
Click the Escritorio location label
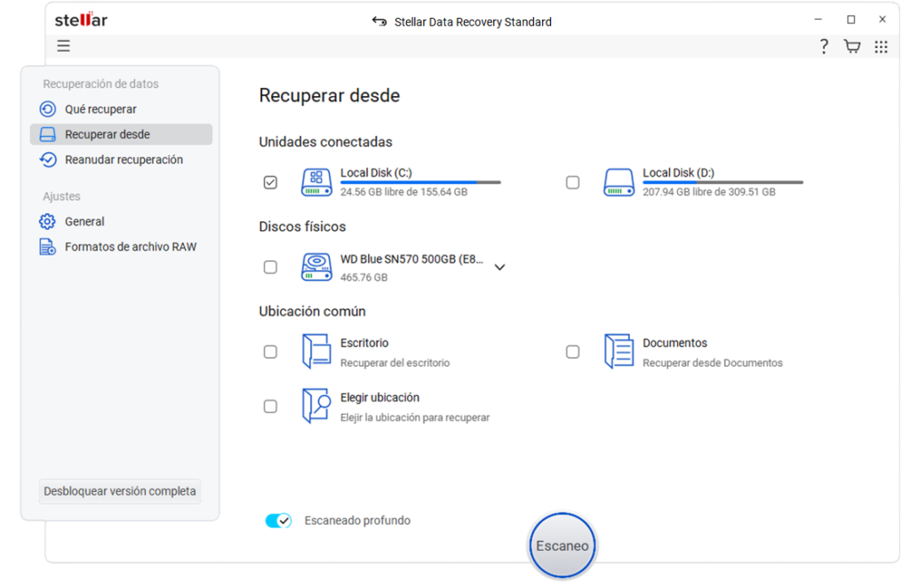point(364,343)
